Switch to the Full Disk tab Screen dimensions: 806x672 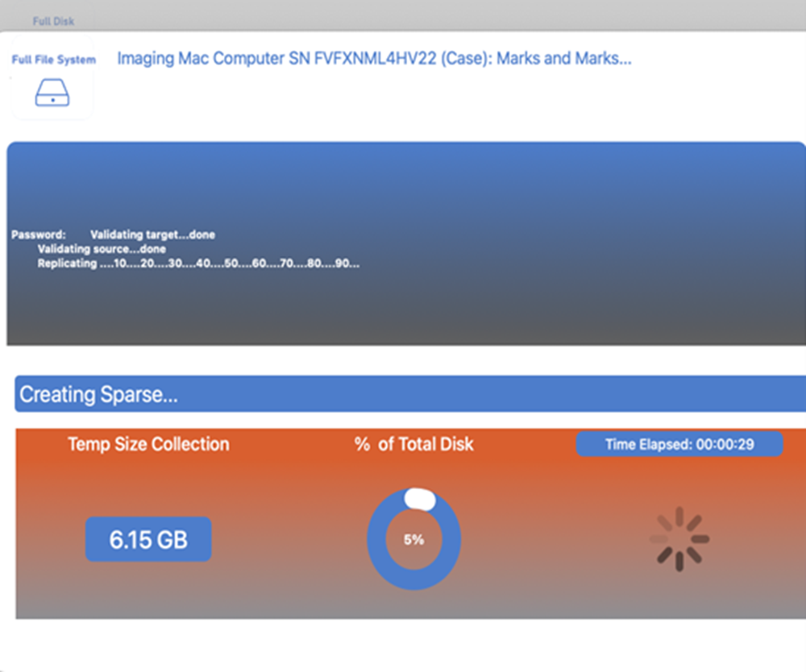tap(53, 21)
